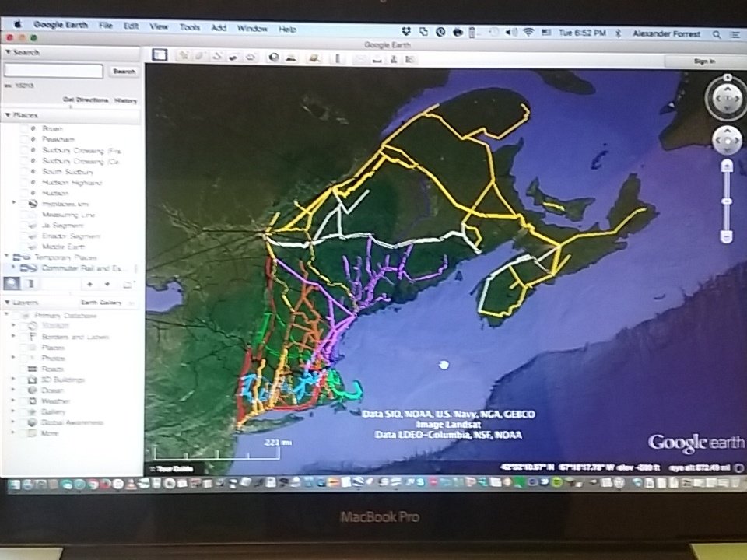
Task: Click the Email toolbar icon
Action: click(x=360, y=59)
